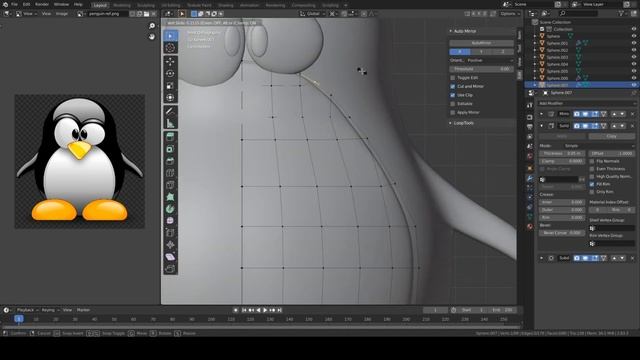
Task: Open the Edit menu
Action: (x=27, y=4)
